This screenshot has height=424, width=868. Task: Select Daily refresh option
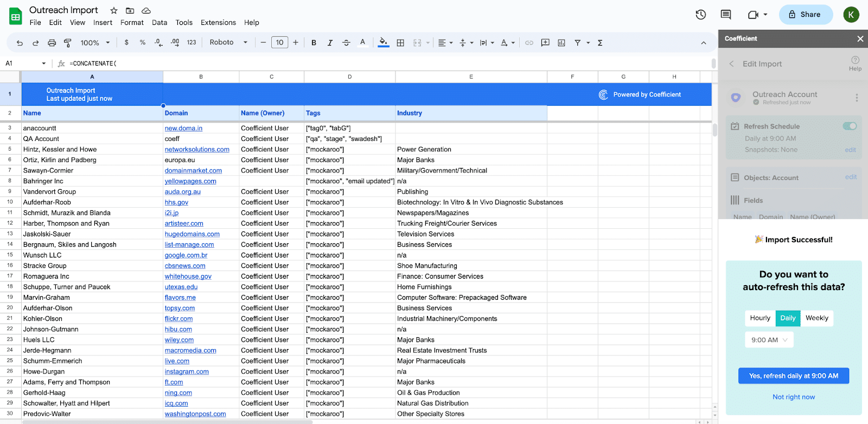(x=788, y=318)
